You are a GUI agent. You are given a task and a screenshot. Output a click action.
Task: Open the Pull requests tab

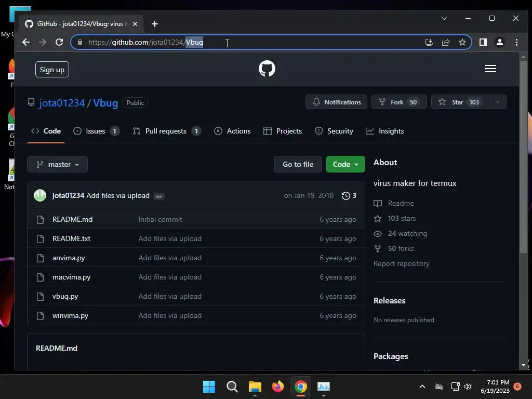(x=167, y=131)
